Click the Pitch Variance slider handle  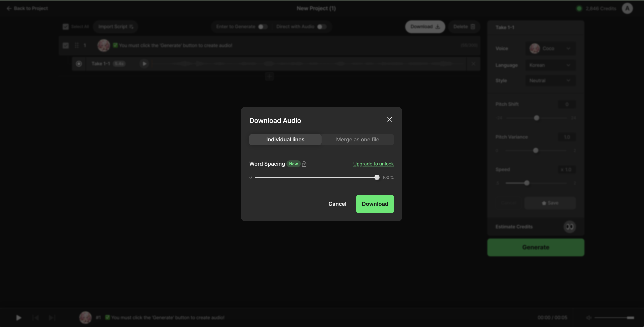[x=535, y=150]
